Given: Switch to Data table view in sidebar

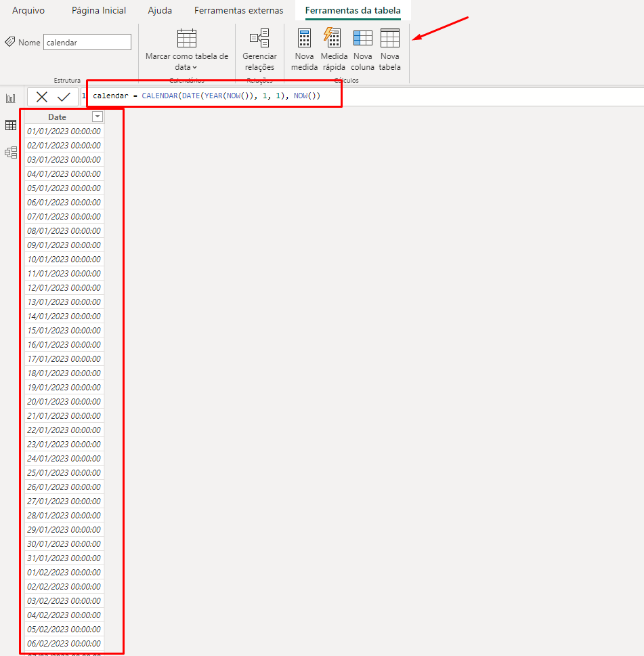Looking at the screenshot, I should 11,125.
